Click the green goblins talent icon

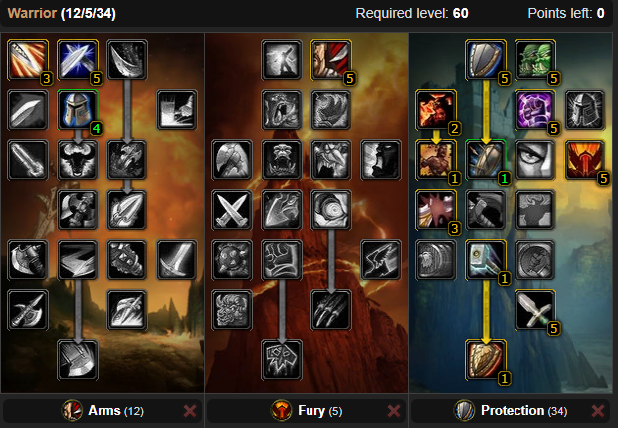[x=535, y=60]
